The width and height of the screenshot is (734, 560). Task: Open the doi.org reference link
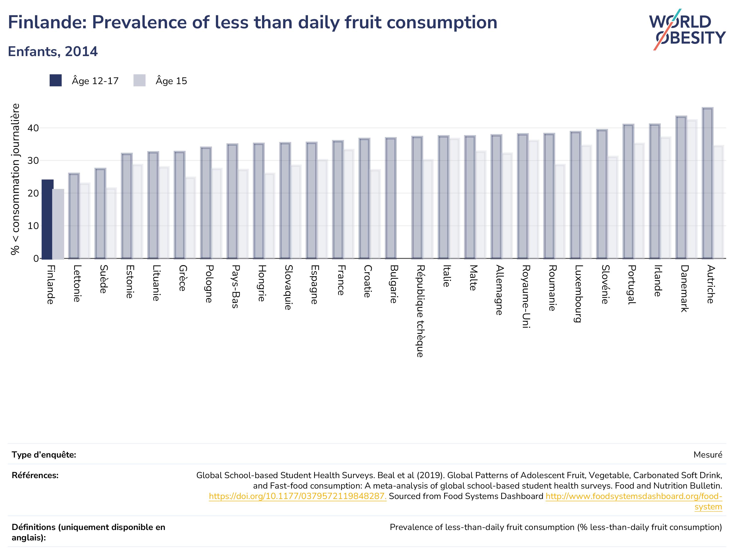(x=298, y=496)
